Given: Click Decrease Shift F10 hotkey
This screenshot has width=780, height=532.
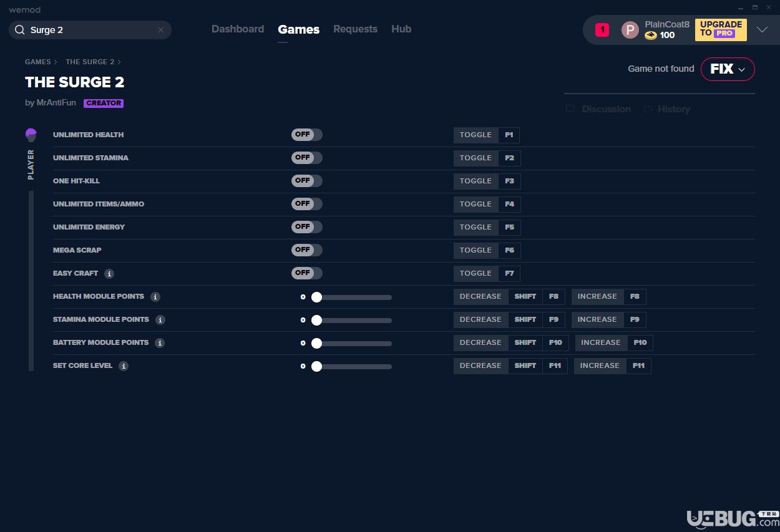Looking at the screenshot, I should click(x=511, y=342).
